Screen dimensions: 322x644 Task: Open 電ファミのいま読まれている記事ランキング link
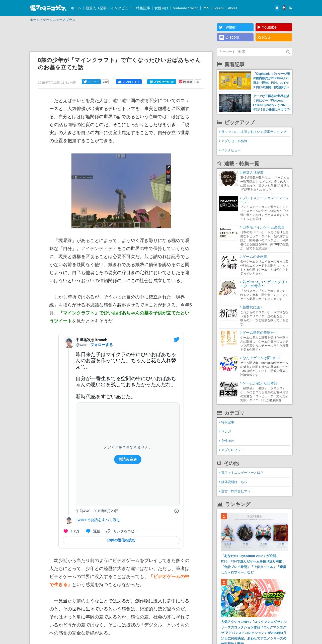tap(254, 132)
